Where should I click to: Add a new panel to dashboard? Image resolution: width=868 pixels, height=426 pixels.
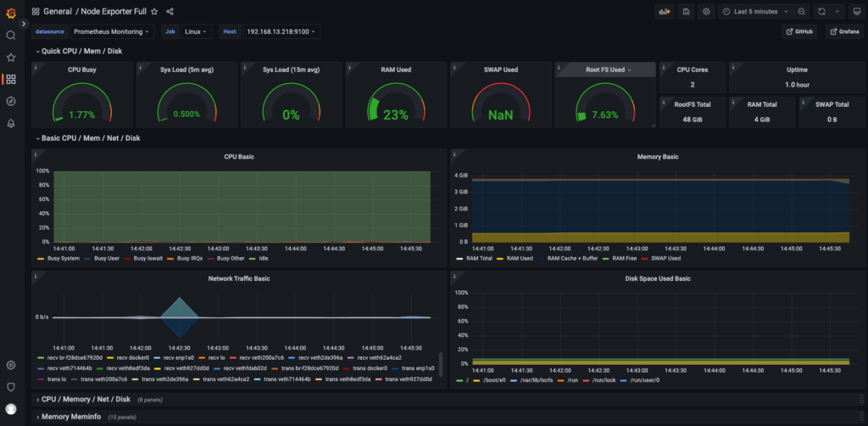tap(665, 11)
